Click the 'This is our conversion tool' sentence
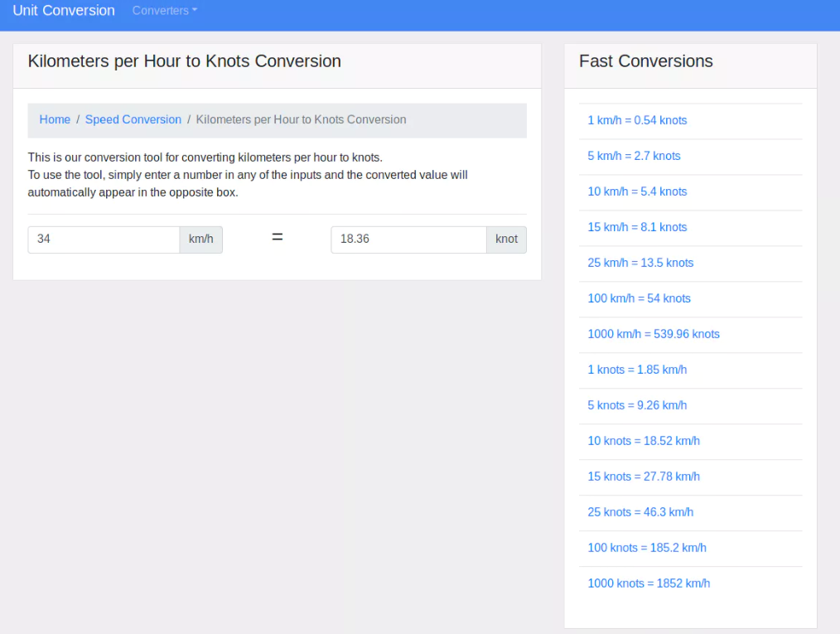Image resolution: width=840 pixels, height=634 pixels. tap(205, 157)
